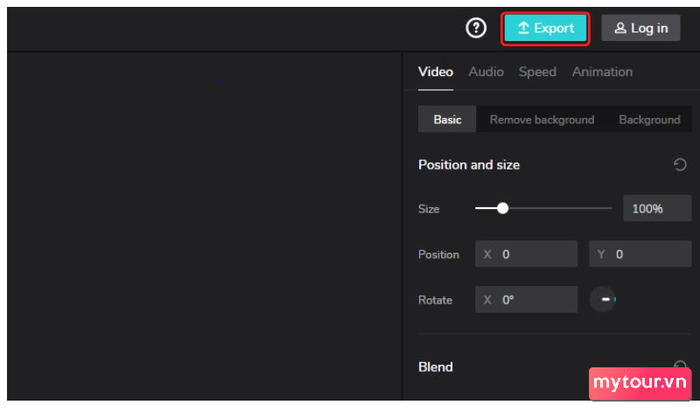The height and width of the screenshot is (411, 700).
Task: Click the circular rotation dial
Action: click(x=603, y=299)
